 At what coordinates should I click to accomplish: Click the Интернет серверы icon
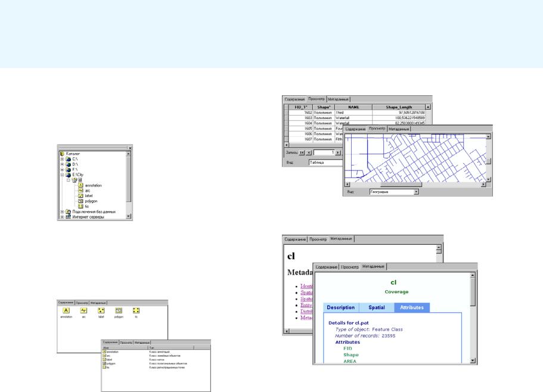click(68, 217)
